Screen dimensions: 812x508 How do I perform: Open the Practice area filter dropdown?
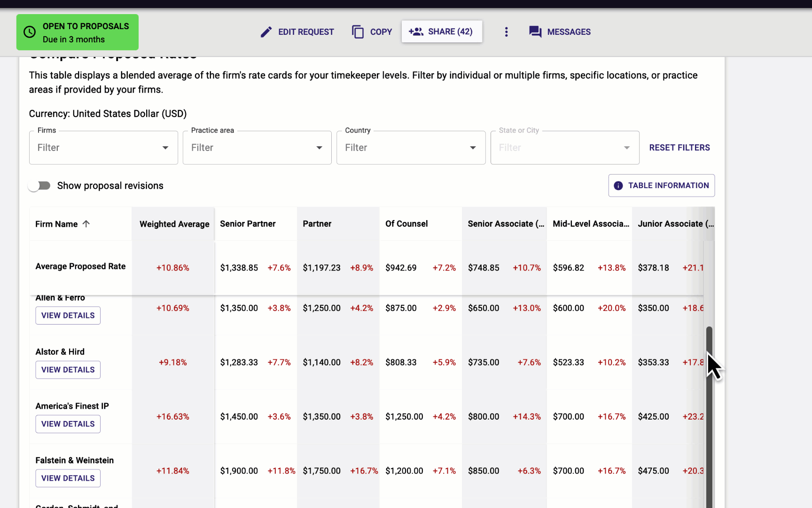(x=257, y=148)
